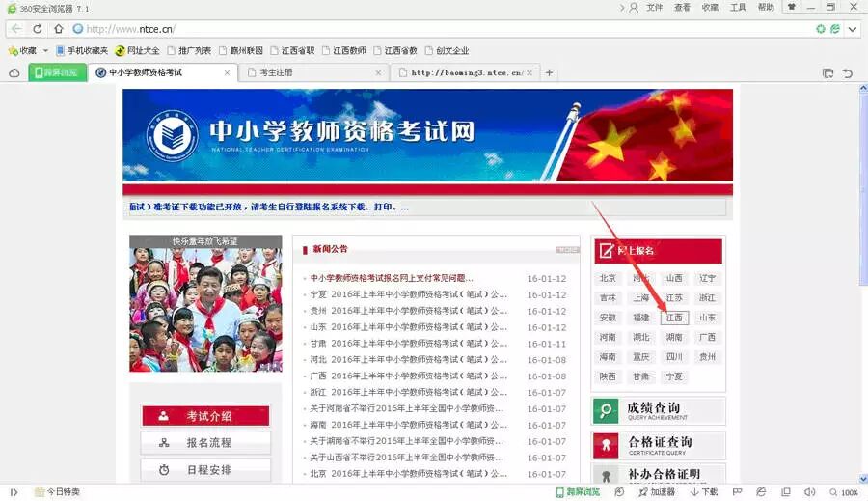Open the 日程安排 sidebar button
The image size is (868, 501).
click(x=206, y=470)
